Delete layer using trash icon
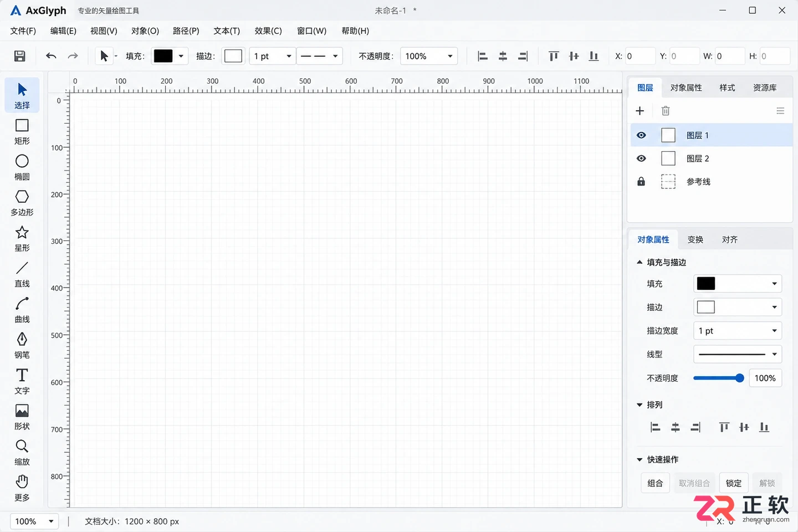Image resolution: width=798 pixels, height=532 pixels. click(666, 111)
